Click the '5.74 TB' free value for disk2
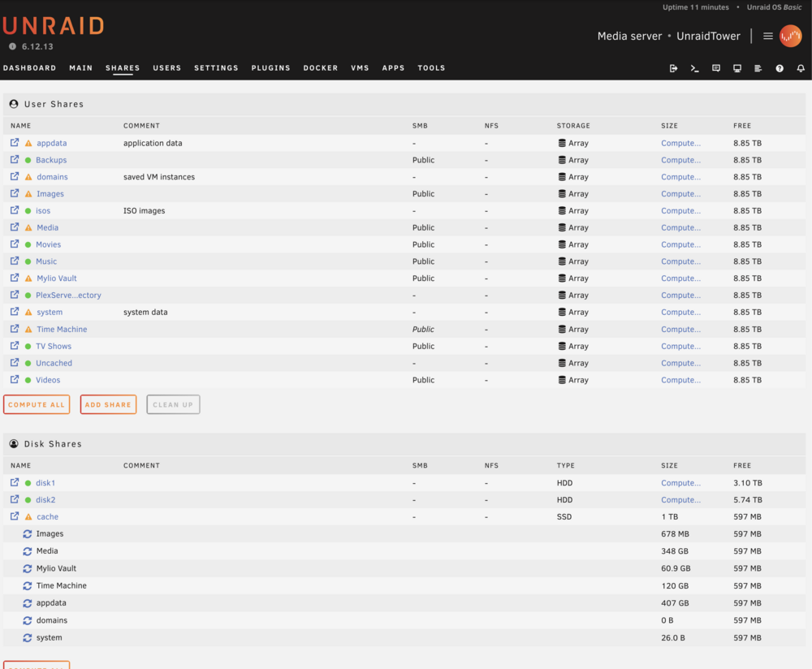 (747, 499)
